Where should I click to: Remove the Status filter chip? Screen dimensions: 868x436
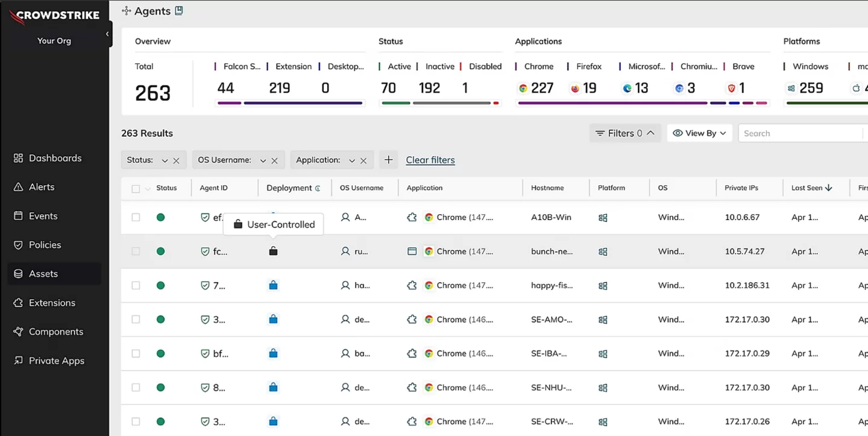[x=176, y=160]
